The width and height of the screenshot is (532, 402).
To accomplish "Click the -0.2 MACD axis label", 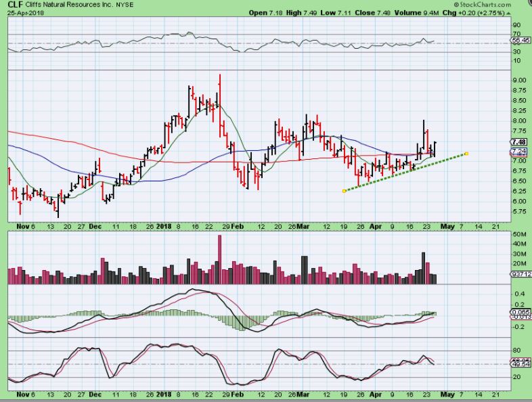I will click(x=518, y=327).
